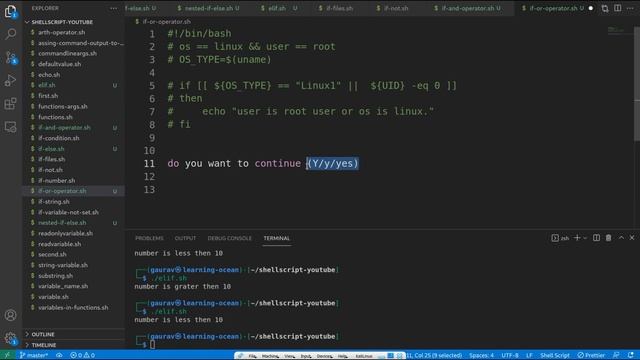Screen dimensions: 640x360
Task: Open the Manage gear icon
Action: [x=11, y=338]
